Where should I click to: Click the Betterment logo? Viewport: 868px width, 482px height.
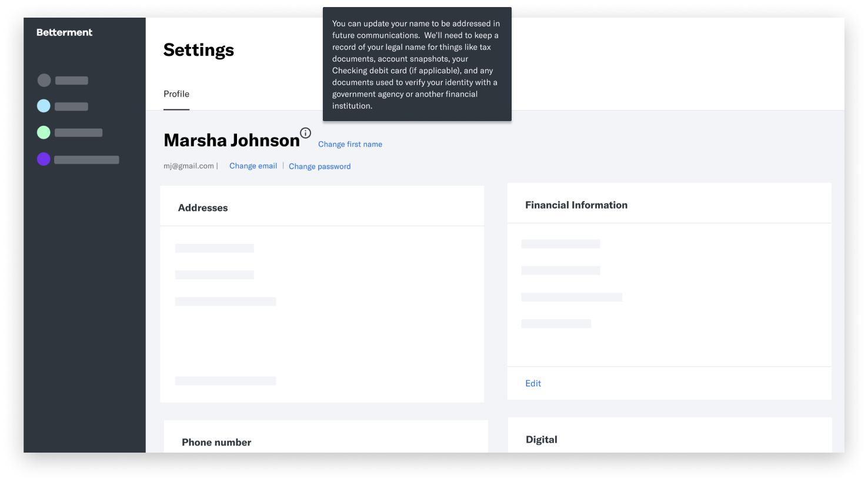64,32
